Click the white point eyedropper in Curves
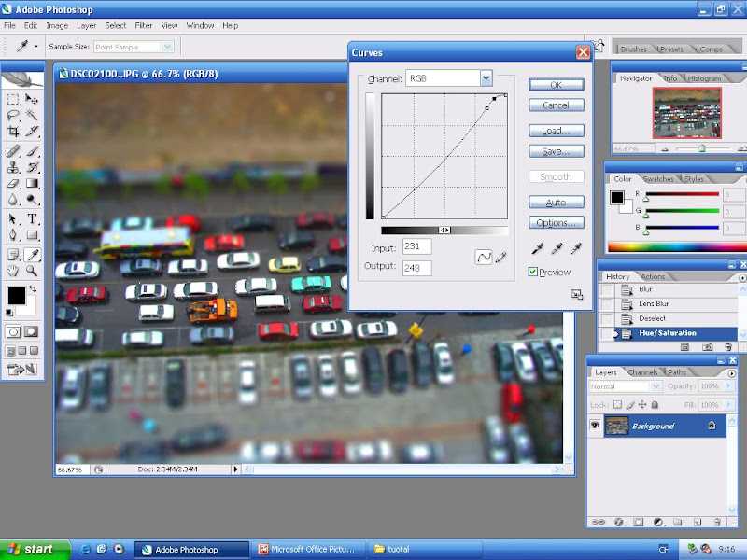The height and width of the screenshot is (560, 747). tap(576, 249)
